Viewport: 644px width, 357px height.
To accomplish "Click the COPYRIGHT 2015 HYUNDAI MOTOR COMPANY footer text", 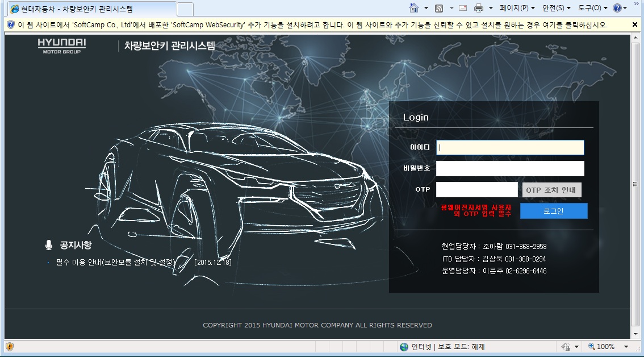I will 317,325.
